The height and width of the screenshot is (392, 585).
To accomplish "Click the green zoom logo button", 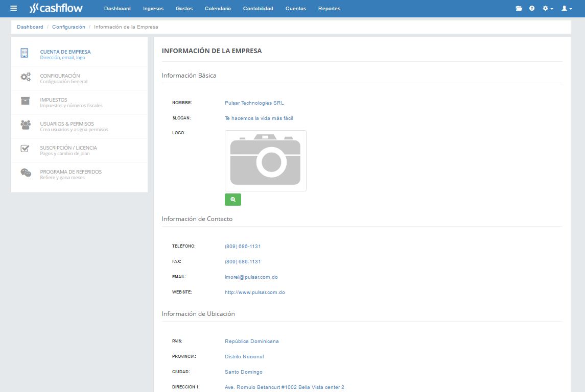I will pos(233,200).
